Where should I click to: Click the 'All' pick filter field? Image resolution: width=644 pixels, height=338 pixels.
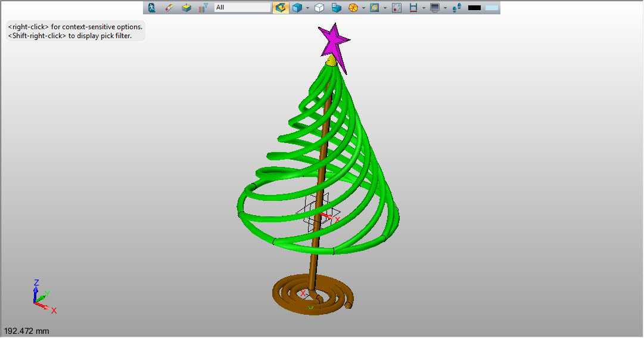point(242,7)
